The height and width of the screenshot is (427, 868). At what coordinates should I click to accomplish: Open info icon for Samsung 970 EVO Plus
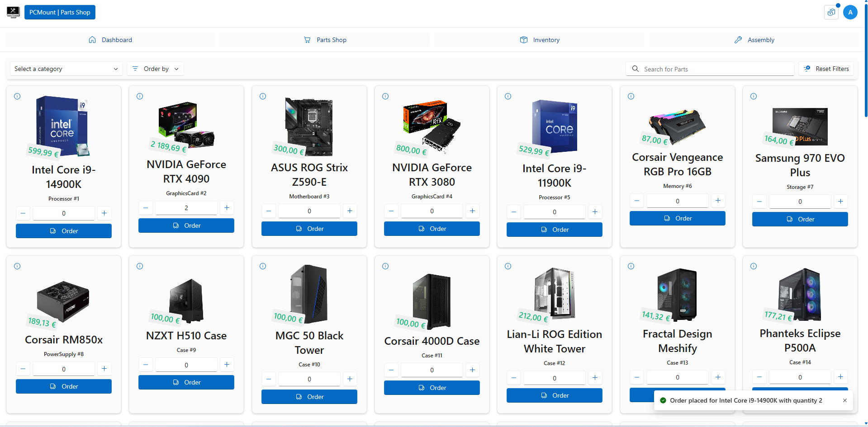click(x=754, y=96)
